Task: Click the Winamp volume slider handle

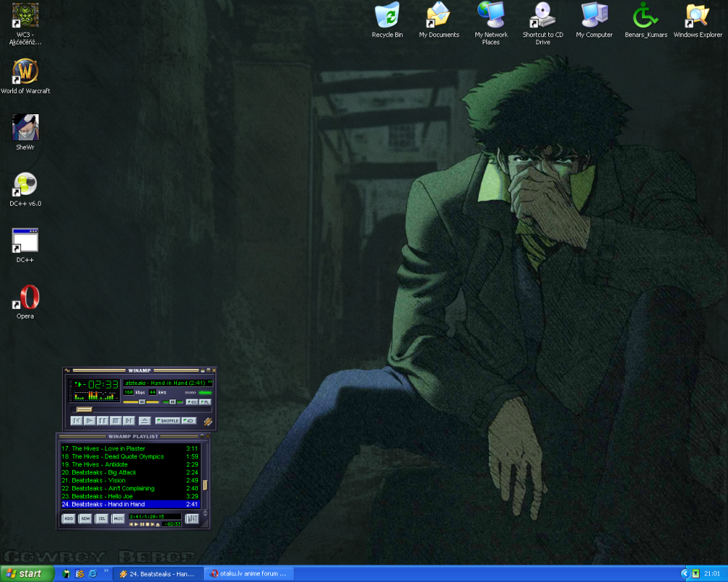Action: pos(142,402)
